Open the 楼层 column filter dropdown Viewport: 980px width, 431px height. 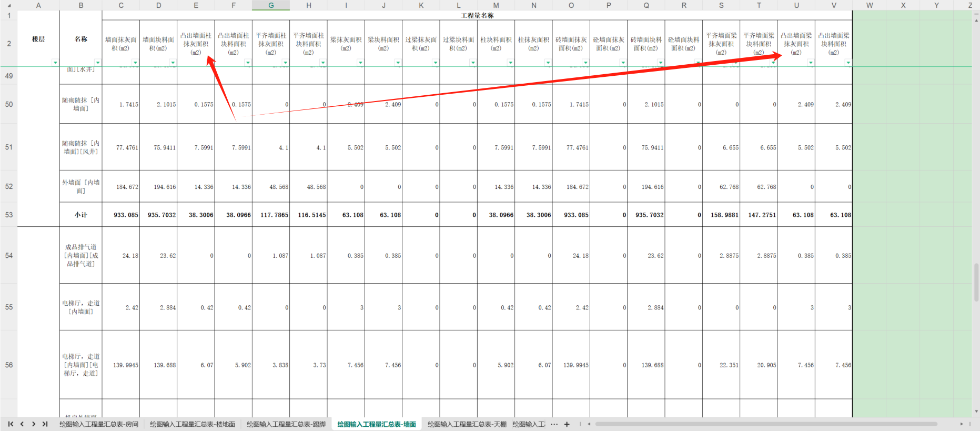[x=55, y=63]
